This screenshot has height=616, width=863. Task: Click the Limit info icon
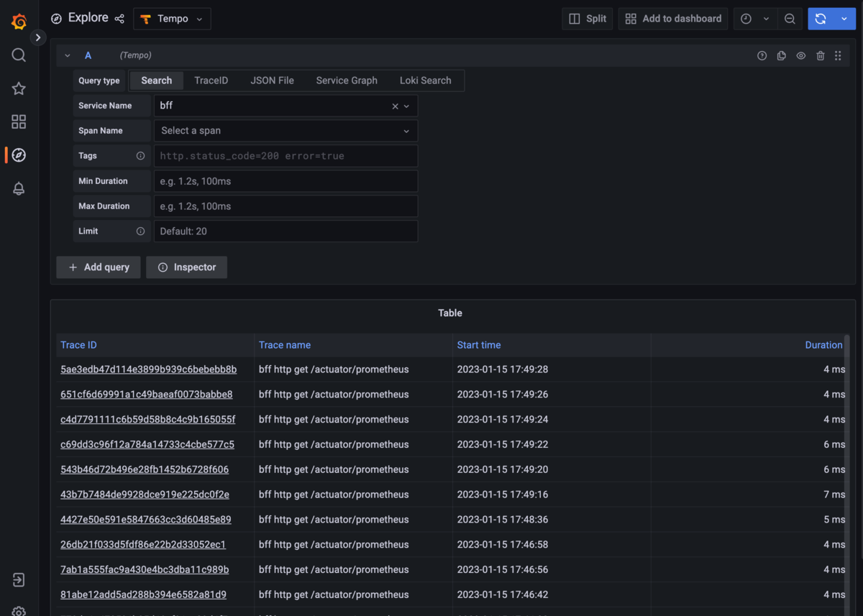pyautogui.click(x=140, y=231)
